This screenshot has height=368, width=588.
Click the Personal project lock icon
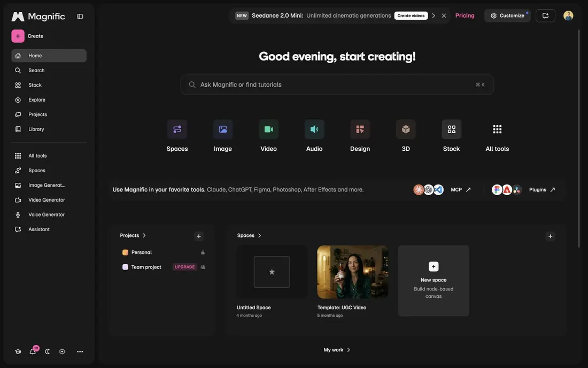(203, 252)
